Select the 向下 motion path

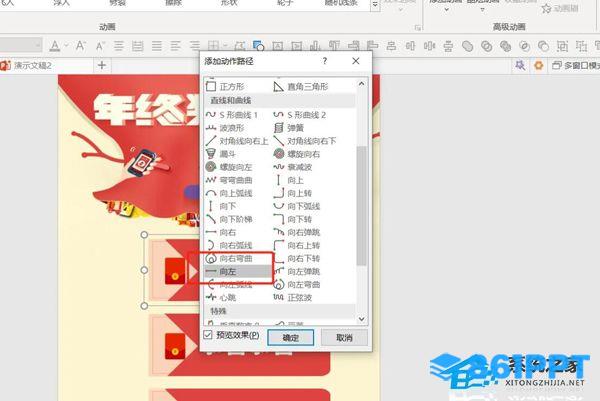coord(221,206)
